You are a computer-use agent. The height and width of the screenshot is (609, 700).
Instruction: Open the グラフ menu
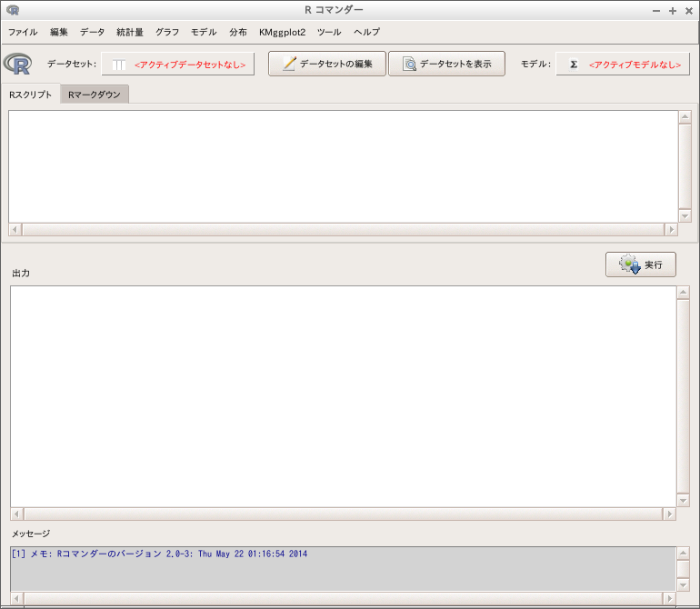167,32
